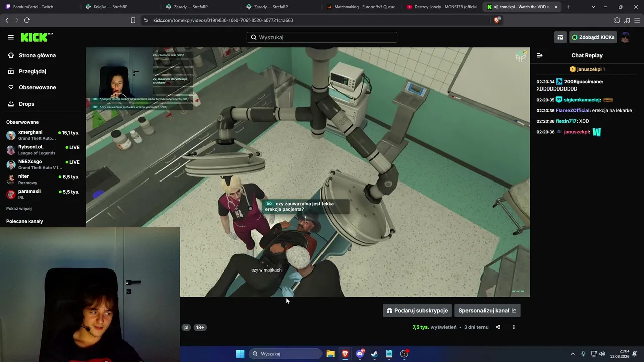Collapse the Chat Replay panel
The width and height of the screenshot is (644, 362).
pos(540,55)
